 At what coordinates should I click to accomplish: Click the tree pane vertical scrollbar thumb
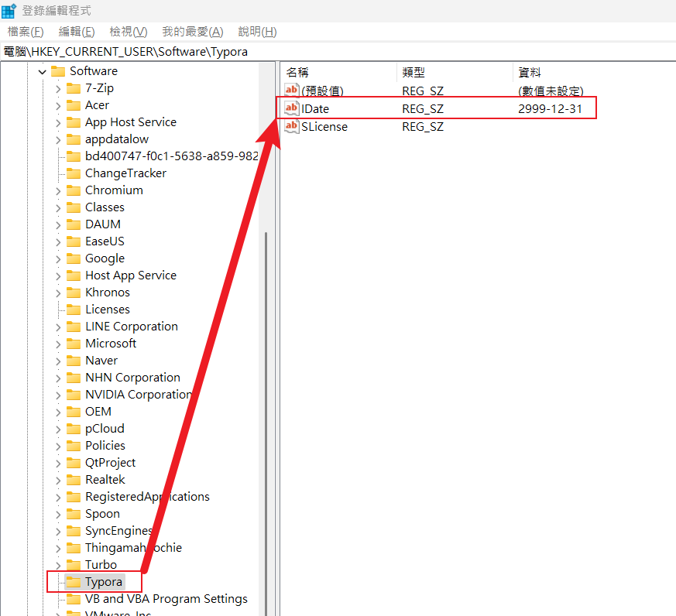(266, 424)
